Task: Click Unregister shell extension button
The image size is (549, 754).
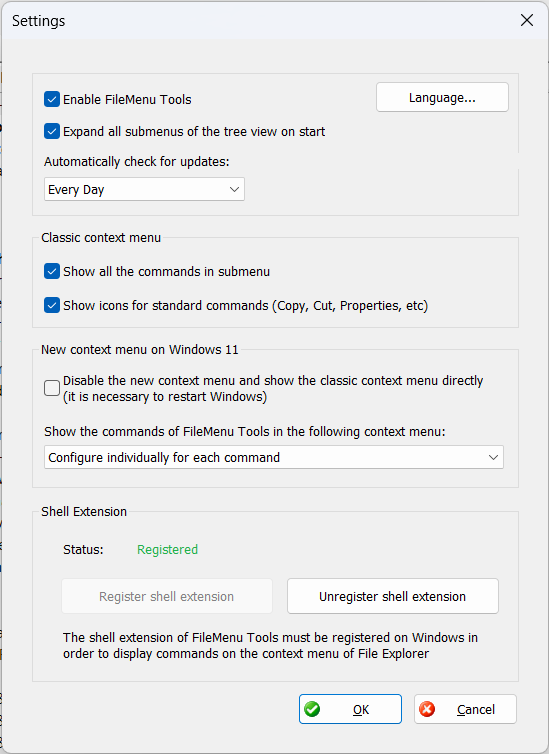Action: pos(393,596)
